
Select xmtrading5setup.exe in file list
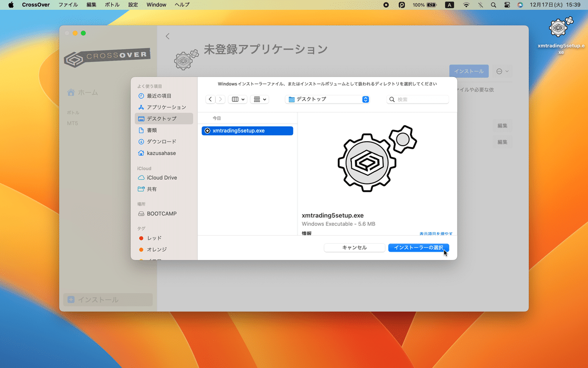pos(247,131)
